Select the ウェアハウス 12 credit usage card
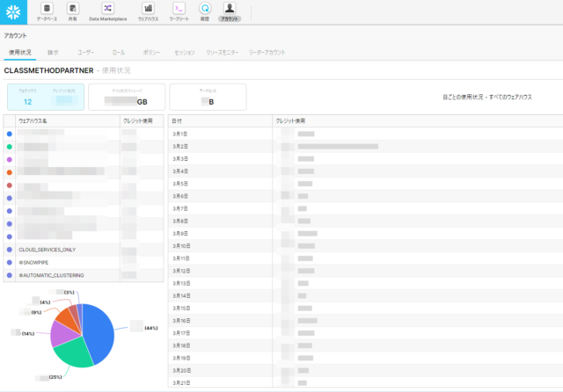This screenshot has height=392, width=563. click(x=46, y=97)
